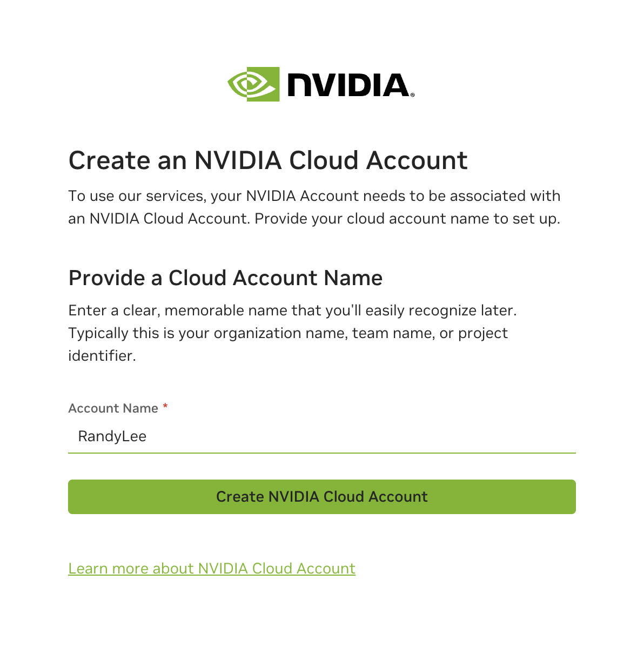Click the red required asterisk
This screenshot has height=661, width=644.
165,407
